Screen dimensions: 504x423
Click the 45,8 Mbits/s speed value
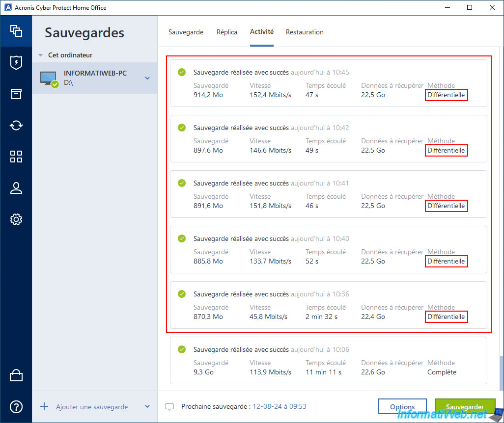pyautogui.click(x=268, y=317)
